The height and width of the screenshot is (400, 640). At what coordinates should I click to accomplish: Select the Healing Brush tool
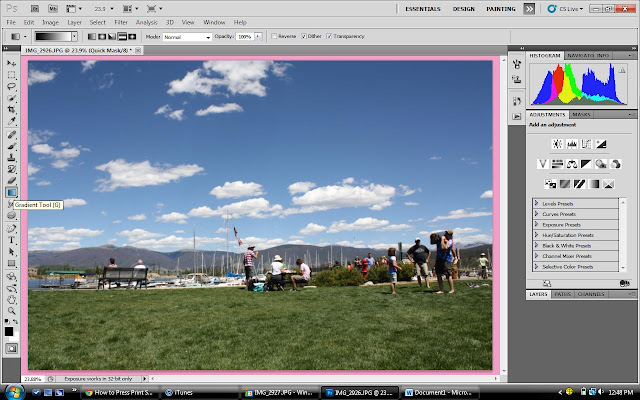[x=11, y=135]
